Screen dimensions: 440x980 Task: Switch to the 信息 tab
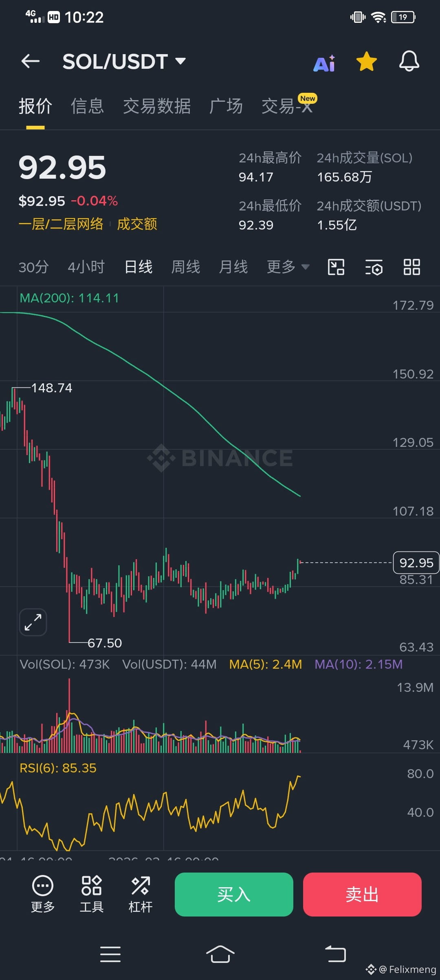click(88, 107)
